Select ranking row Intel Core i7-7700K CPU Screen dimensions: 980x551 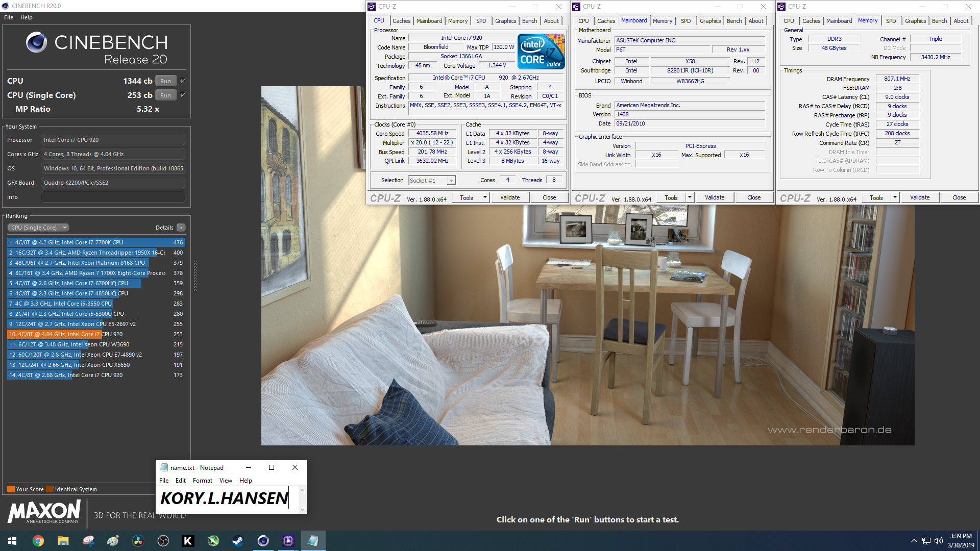[96, 242]
